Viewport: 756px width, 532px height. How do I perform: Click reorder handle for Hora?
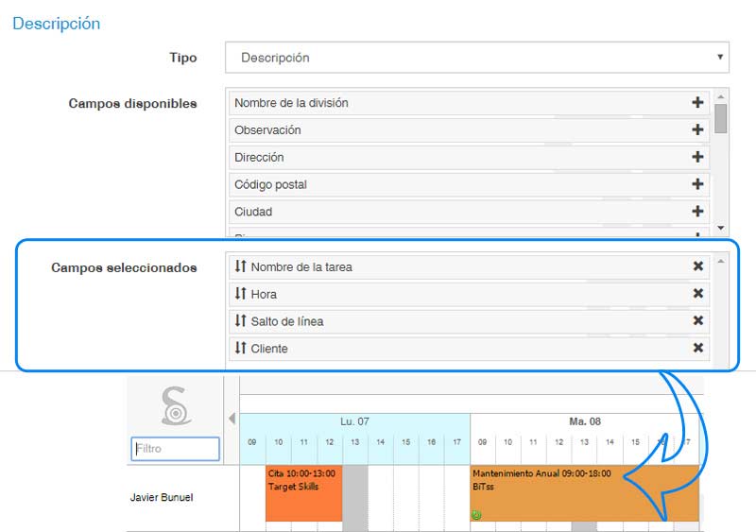click(241, 293)
